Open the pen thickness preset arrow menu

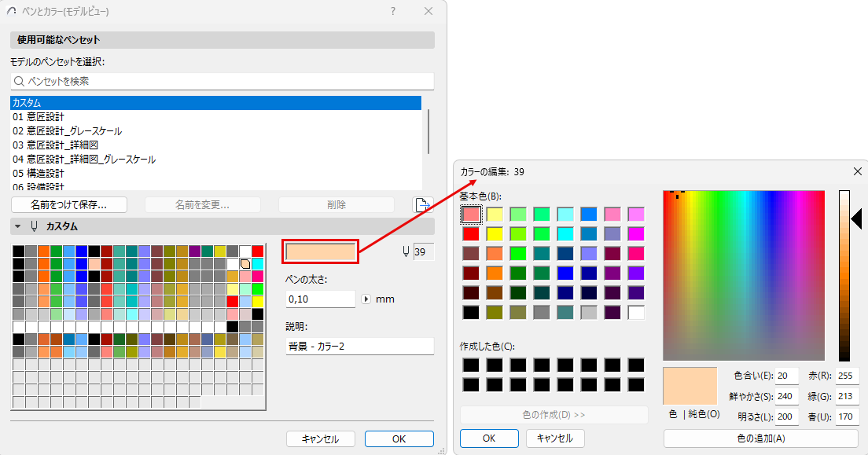(x=365, y=299)
